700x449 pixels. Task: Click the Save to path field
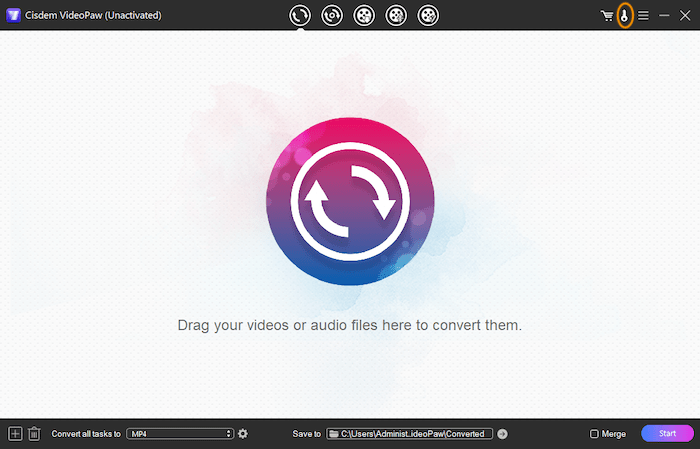click(409, 434)
